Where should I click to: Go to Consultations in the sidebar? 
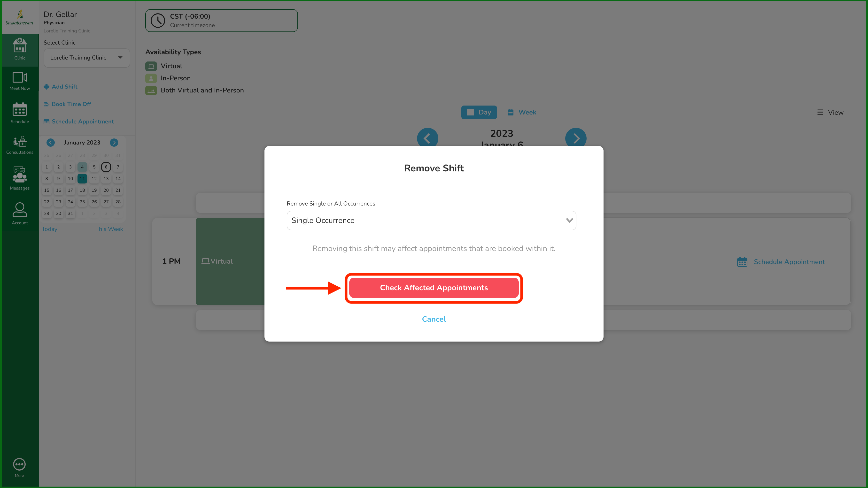click(x=20, y=145)
